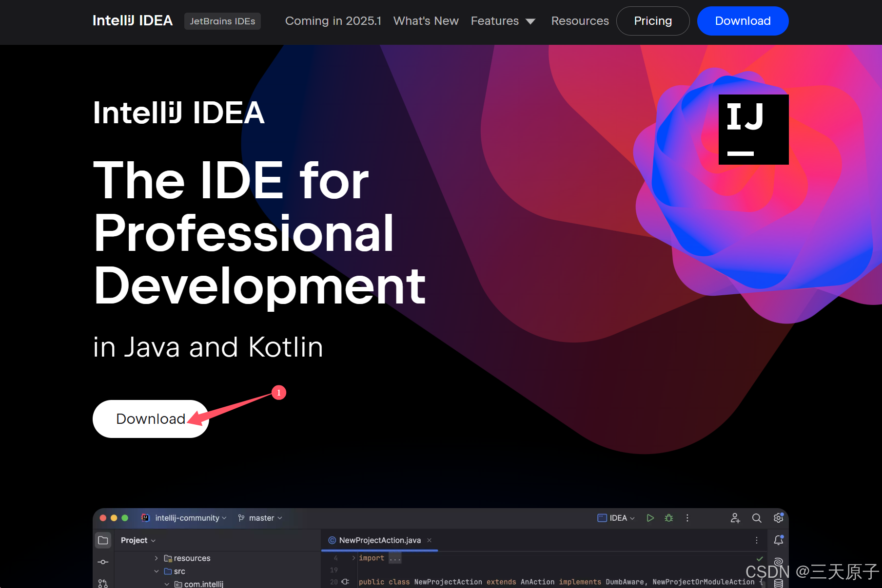Click the green inspection checkmark in the editor
This screenshot has width=882, height=588.
(x=760, y=559)
